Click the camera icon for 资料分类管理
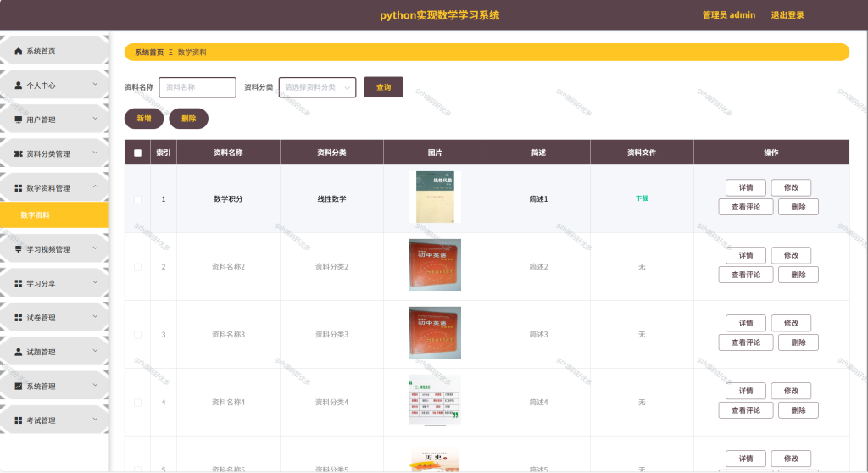This screenshot has width=868, height=473. 19,154
